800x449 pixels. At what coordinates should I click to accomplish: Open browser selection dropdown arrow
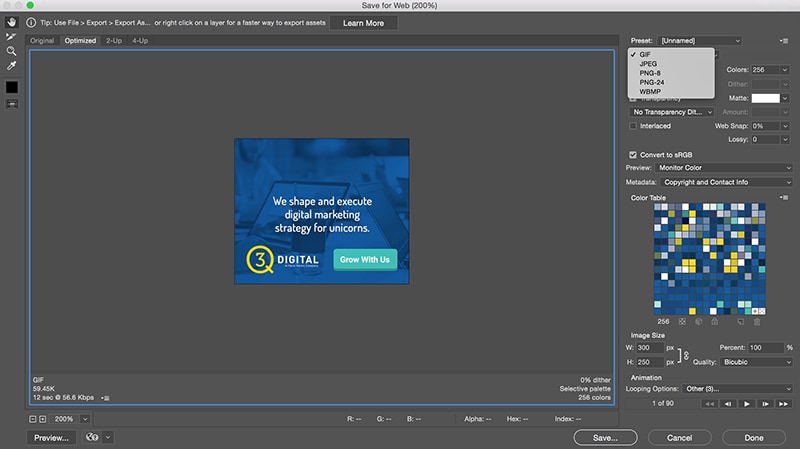coord(108,437)
